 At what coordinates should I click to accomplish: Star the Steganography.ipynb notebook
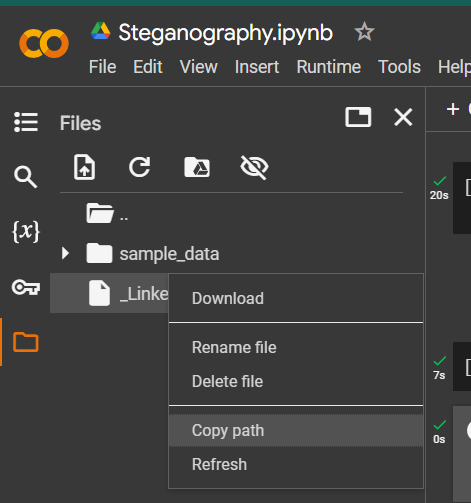pyautogui.click(x=364, y=32)
